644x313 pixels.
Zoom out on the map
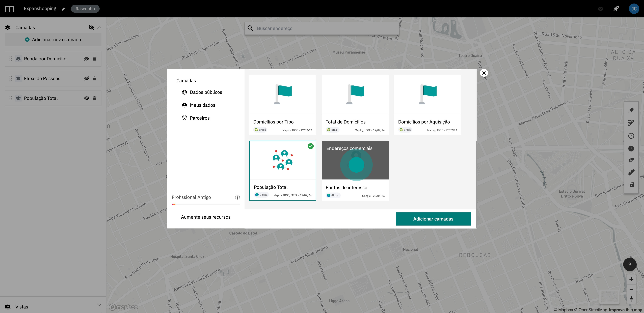tap(631, 289)
